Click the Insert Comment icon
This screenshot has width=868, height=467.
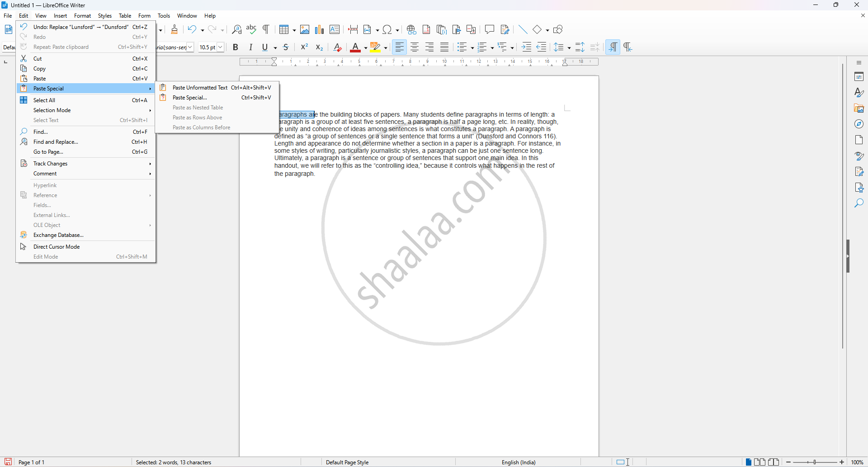click(x=489, y=30)
